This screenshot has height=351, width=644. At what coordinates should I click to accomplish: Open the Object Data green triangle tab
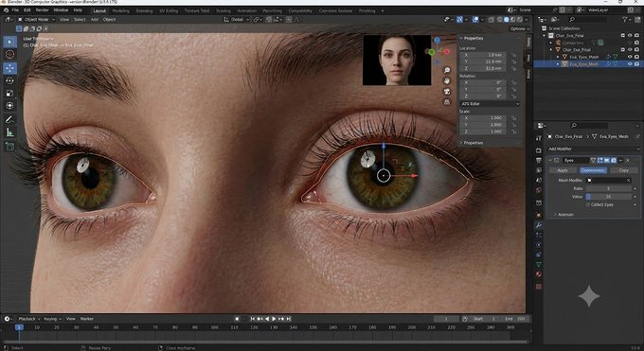(x=539, y=264)
